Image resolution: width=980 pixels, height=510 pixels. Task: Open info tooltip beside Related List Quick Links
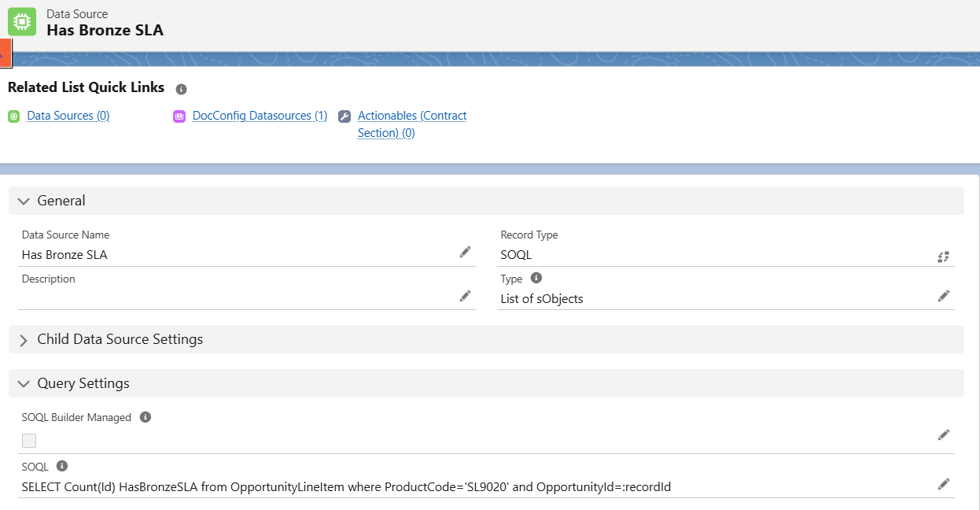(182, 89)
